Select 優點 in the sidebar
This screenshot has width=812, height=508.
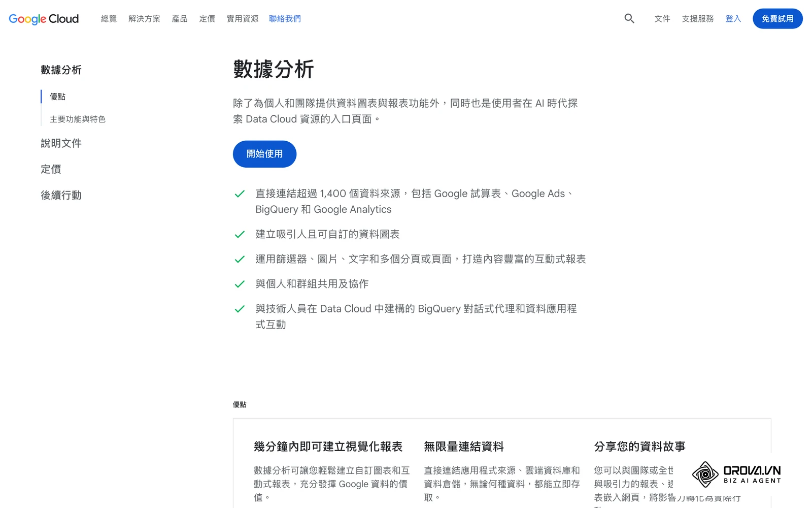tap(57, 97)
